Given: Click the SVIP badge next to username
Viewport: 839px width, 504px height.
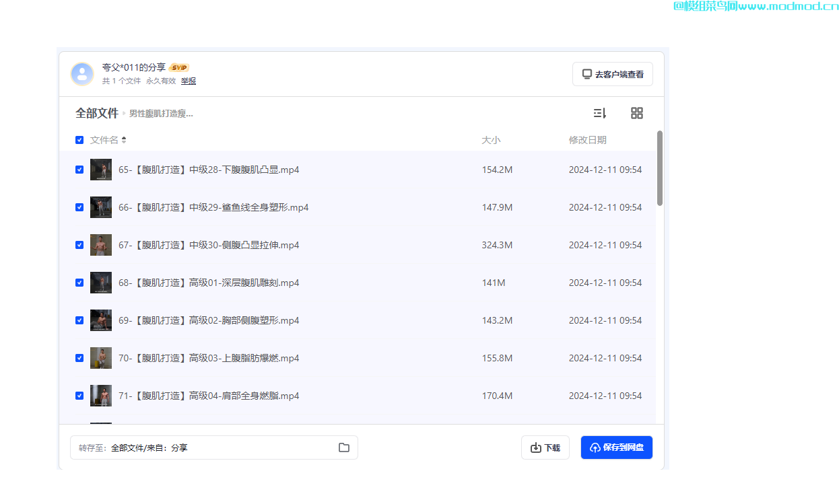Looking at the screenshot, I should [179, 67].
